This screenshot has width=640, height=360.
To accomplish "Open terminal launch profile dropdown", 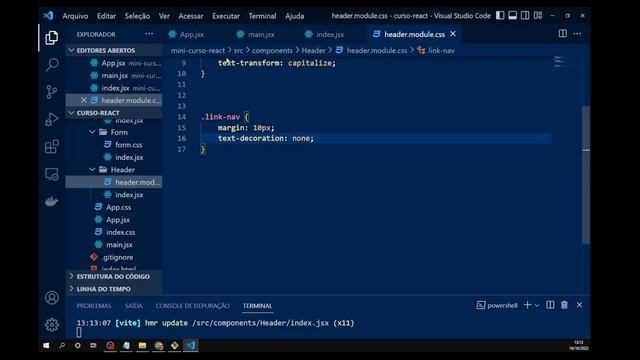I will pyautogui.click(x=537, y=305).
